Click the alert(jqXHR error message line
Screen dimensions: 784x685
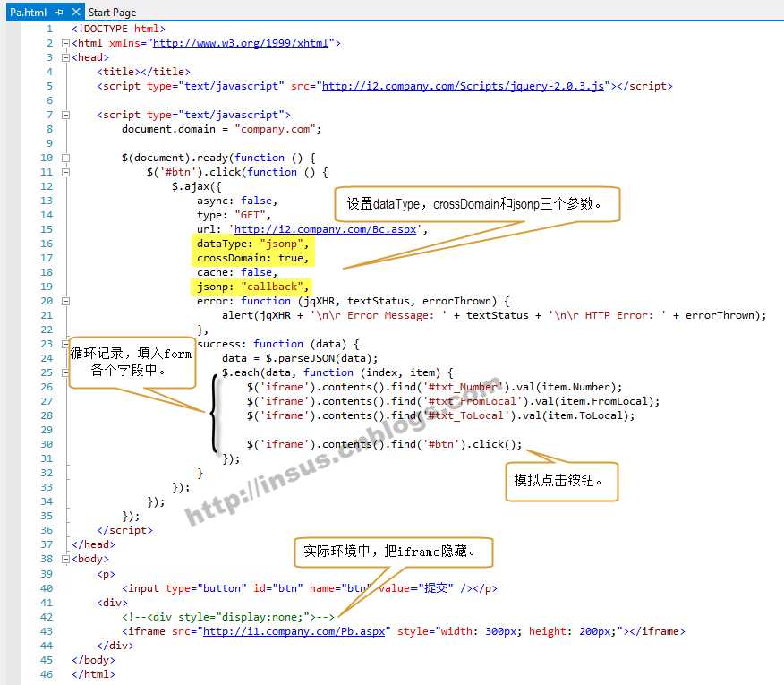[494, 315]
